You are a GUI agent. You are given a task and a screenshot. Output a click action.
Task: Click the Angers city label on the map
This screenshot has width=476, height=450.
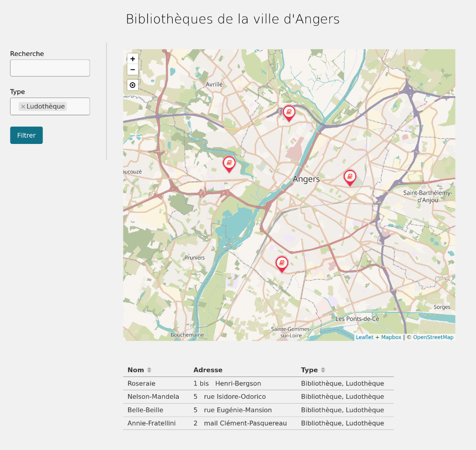click(x=306, y=179)
